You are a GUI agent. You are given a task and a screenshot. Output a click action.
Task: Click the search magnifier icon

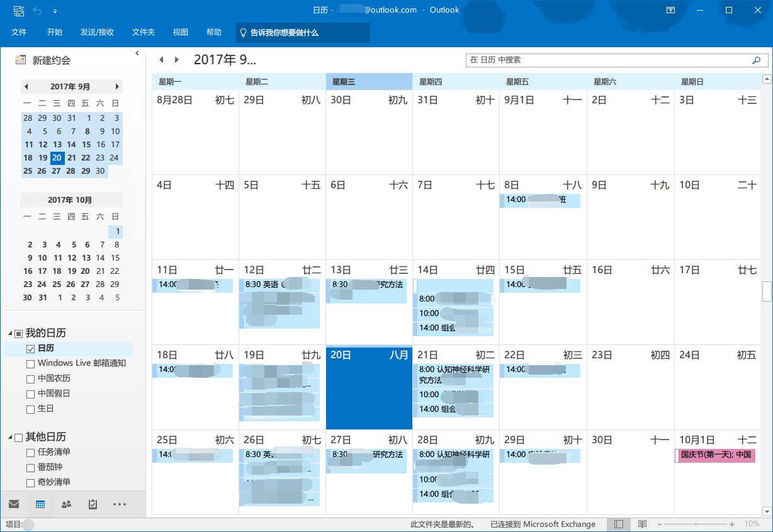pos(756,60)
